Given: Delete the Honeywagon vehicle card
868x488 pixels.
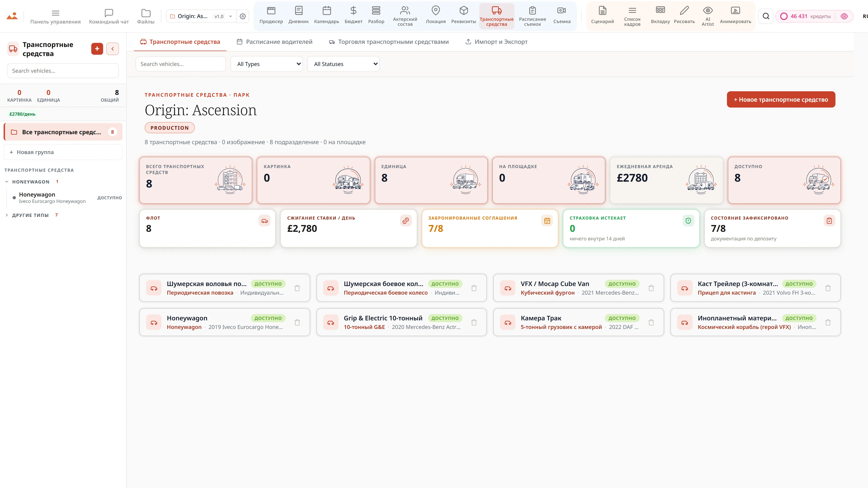Looking at the screenshot, I should (297, 322).
